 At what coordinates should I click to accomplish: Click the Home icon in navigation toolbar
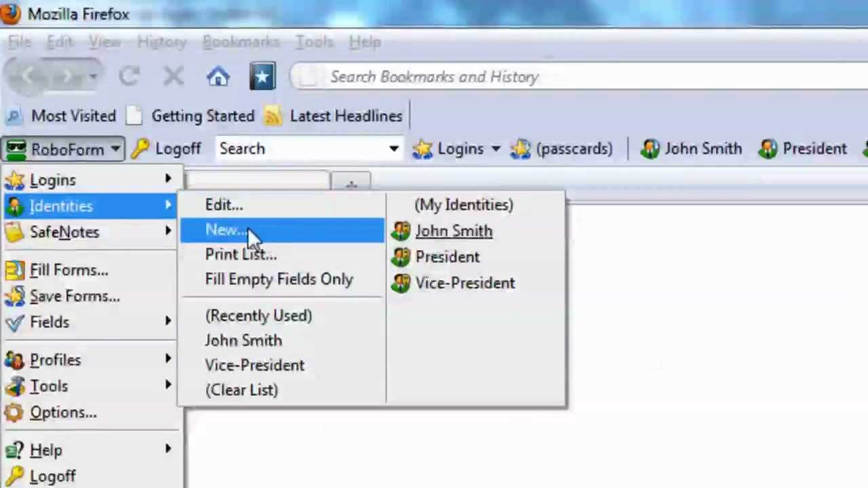pyautogui.click(x=218, y=77)
